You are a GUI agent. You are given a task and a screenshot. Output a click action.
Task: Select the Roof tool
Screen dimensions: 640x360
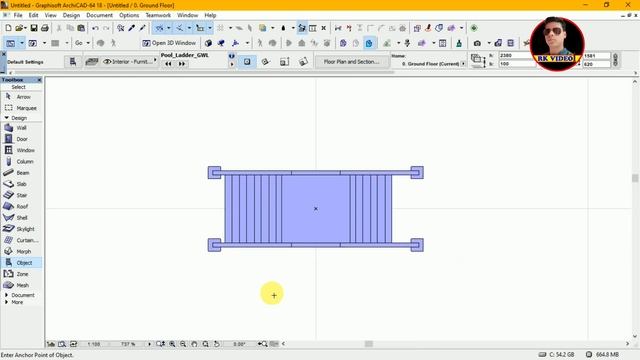point(21,207)
